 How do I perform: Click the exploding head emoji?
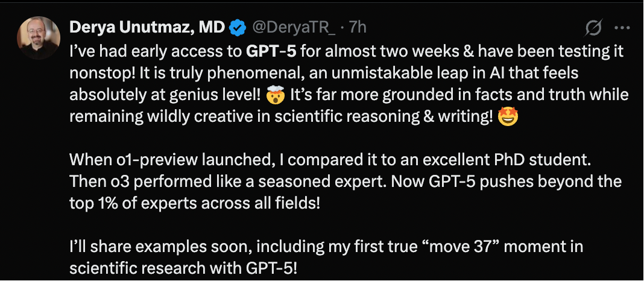(277, 94)
